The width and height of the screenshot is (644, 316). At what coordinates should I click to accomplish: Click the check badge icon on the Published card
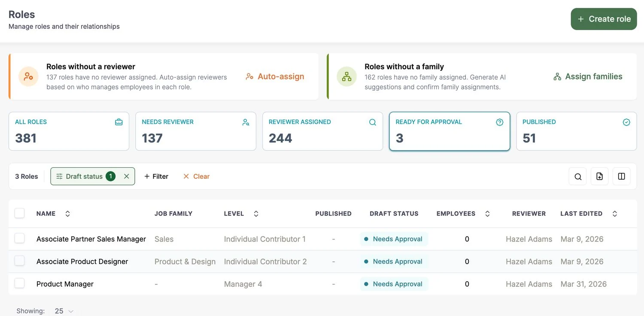[626, 122]
